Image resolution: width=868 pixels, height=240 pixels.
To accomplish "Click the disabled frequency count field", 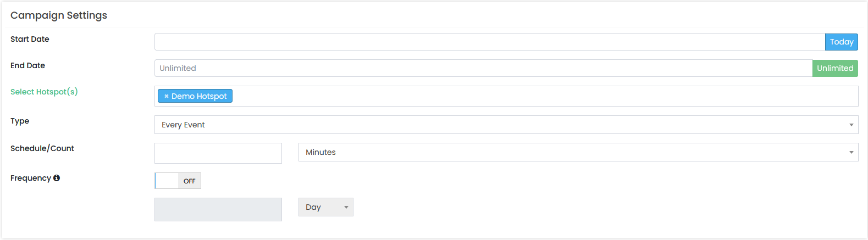I will (x=218, y=209).
